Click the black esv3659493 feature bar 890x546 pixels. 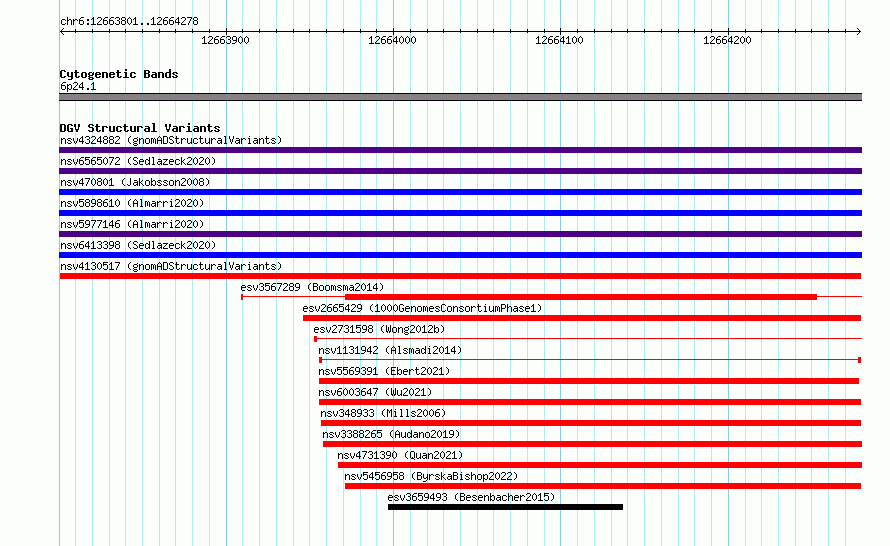(505, 507)
